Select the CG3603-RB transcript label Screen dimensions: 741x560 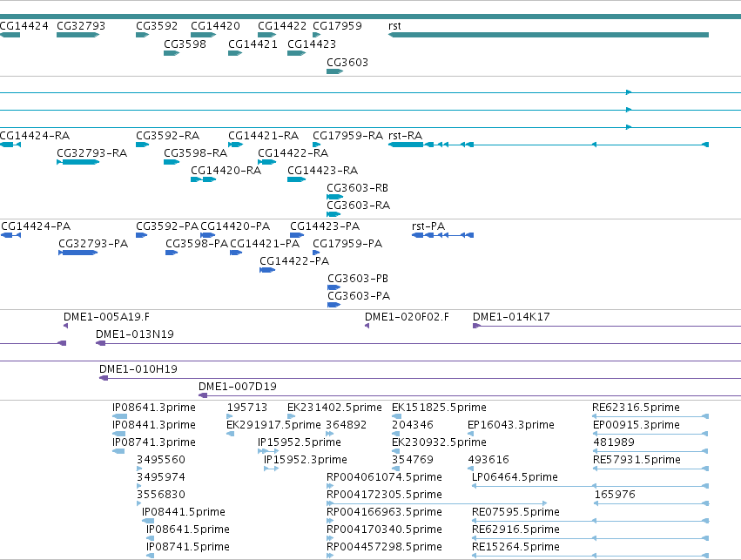[x=358, y=188]
